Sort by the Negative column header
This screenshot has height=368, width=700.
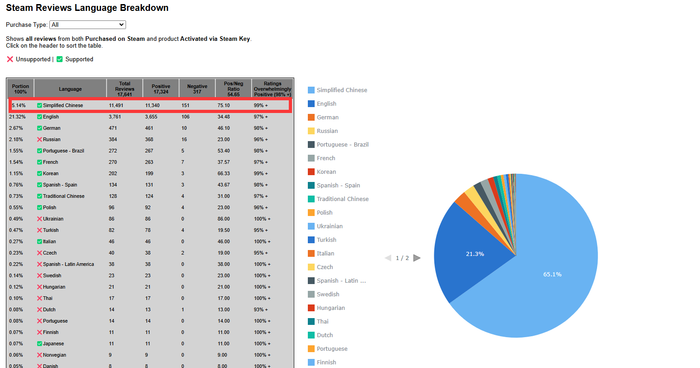tap(197, 88)
